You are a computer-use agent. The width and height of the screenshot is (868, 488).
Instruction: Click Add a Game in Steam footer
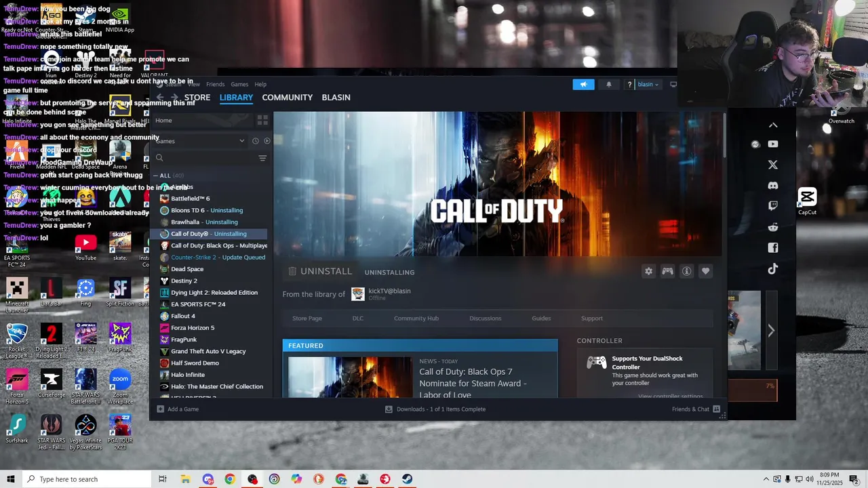[178, 409]
